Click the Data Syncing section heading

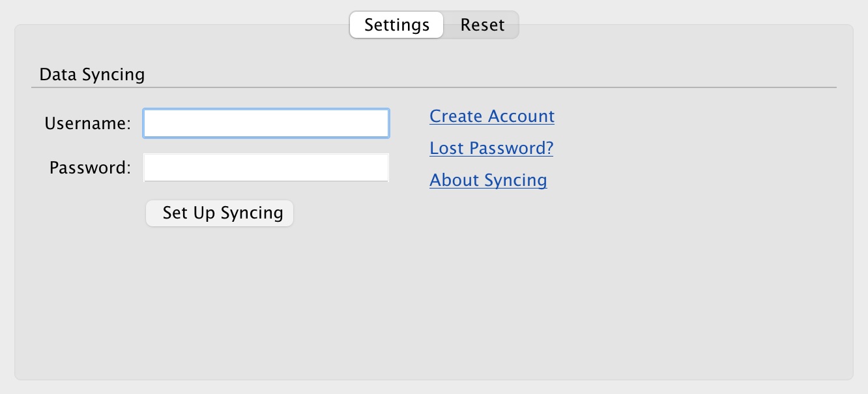coord(92,74)
